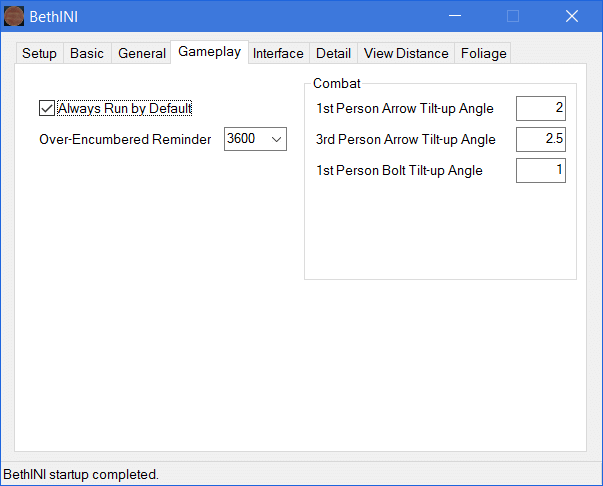The height and width of the screenshot is (486, 603).
Task: Click the Combat group heading
Action: 336,83
